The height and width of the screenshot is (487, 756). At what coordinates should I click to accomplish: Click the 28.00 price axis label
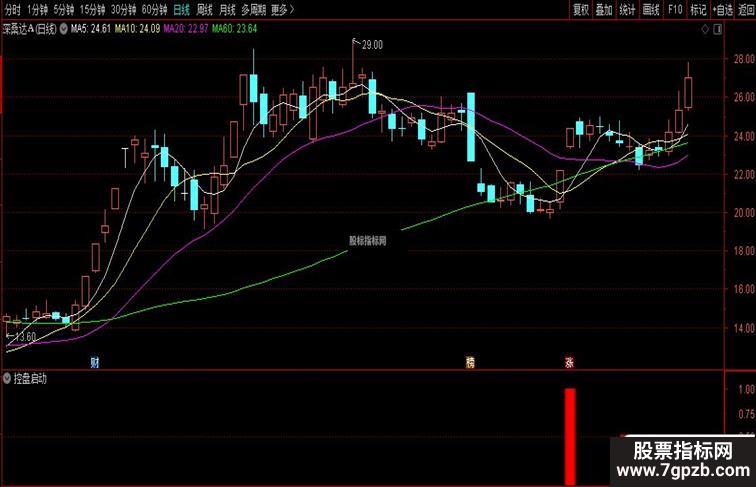pyautogui.click(x=744, y=59)
